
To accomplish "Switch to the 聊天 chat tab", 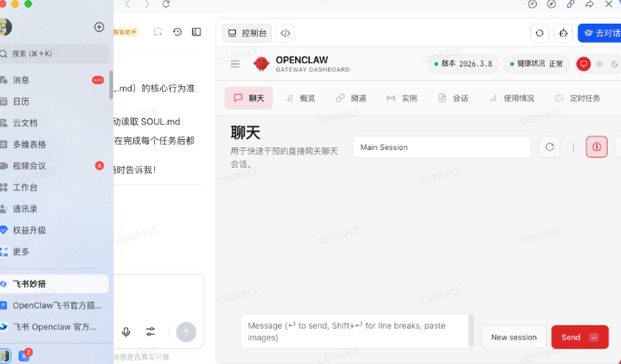I will click(249, 98).
